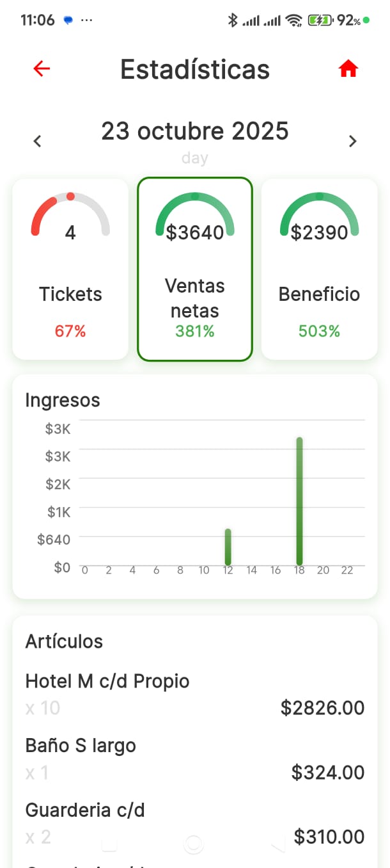The width and height of the screenshot is (390, 868).
Task: Go to home via red house icon
Action: pos(348,68)
